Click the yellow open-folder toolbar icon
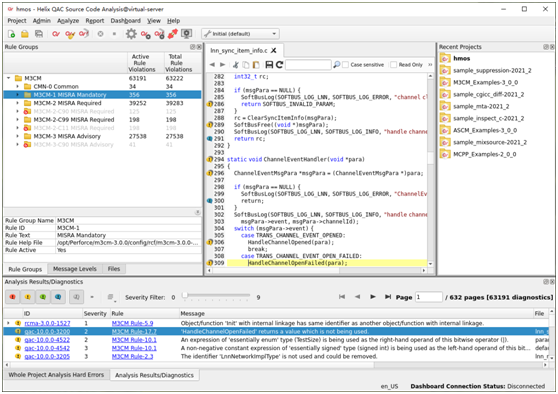Screen dimensions: 558x394 25,34
